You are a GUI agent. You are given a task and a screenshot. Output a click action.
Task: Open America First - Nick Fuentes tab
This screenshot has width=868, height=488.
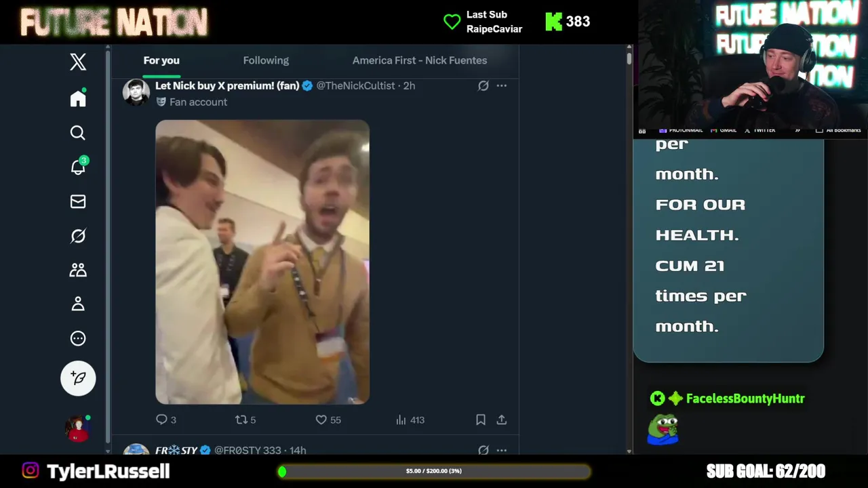click(420, 60)
